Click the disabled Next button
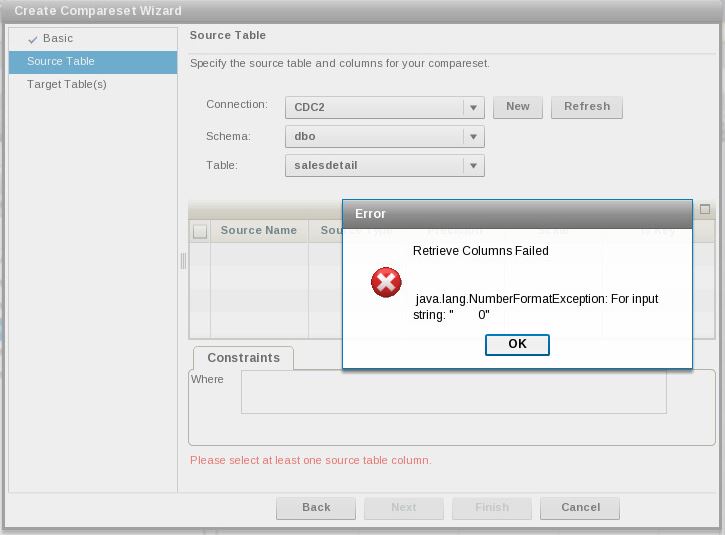 click(x=404, y=508)
